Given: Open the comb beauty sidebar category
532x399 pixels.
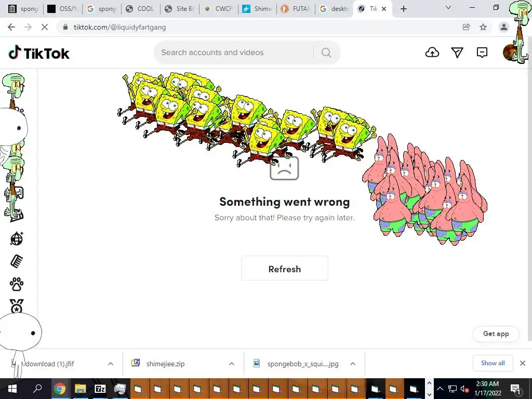Looking at the screenshot, I should click(16, 261).
